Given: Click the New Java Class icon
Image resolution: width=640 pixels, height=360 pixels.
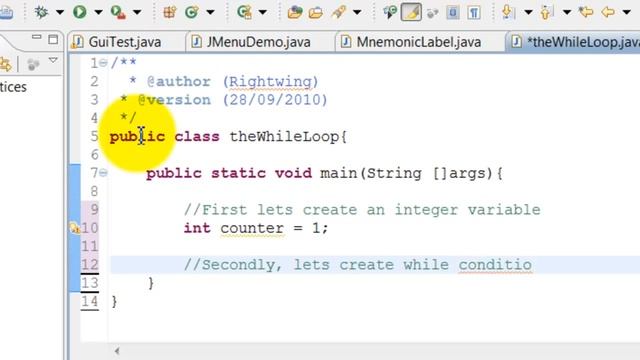Looking at the screenshot, I should click(191, 12).
